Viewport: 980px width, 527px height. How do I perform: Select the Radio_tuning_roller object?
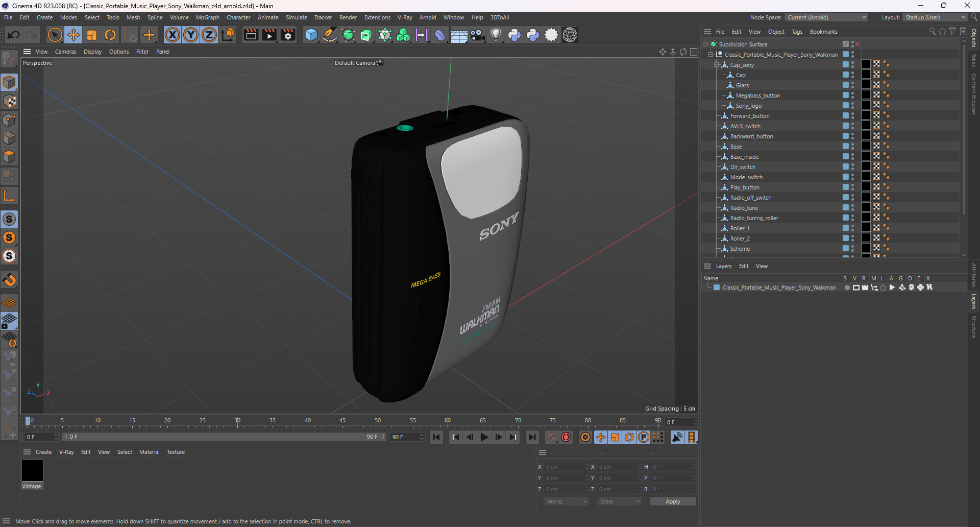coord(754,218)
